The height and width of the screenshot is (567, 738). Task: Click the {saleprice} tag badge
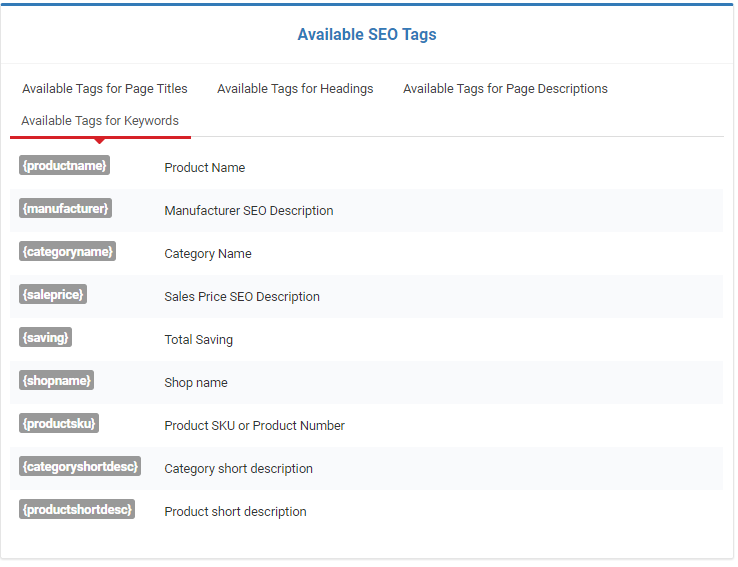coord(53,294)
